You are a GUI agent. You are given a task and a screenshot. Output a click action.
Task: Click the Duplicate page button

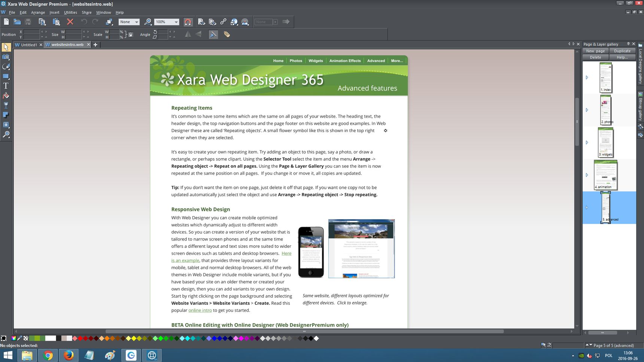click(x=622, y=51)
